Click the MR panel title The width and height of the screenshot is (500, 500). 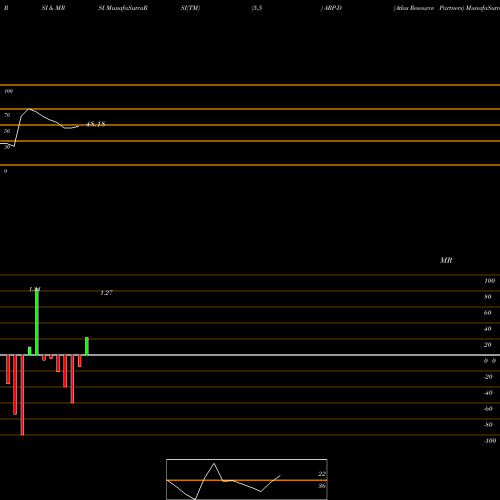coord(446,260)
